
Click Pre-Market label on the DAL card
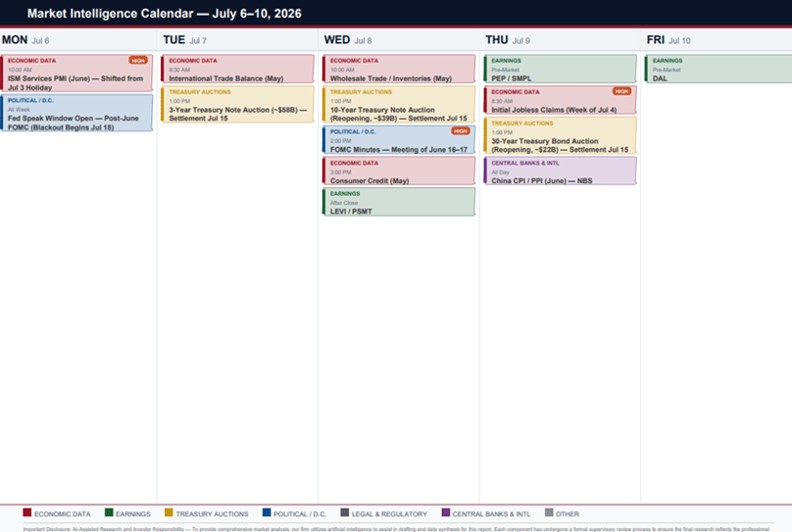pyautogui.click(x=667, y=70)
